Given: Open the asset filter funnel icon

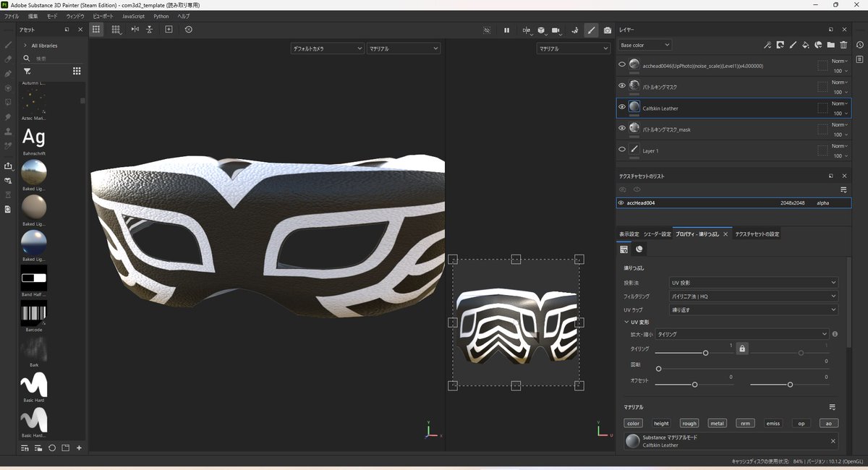Looking at the screenshot, I should point(27,71).
